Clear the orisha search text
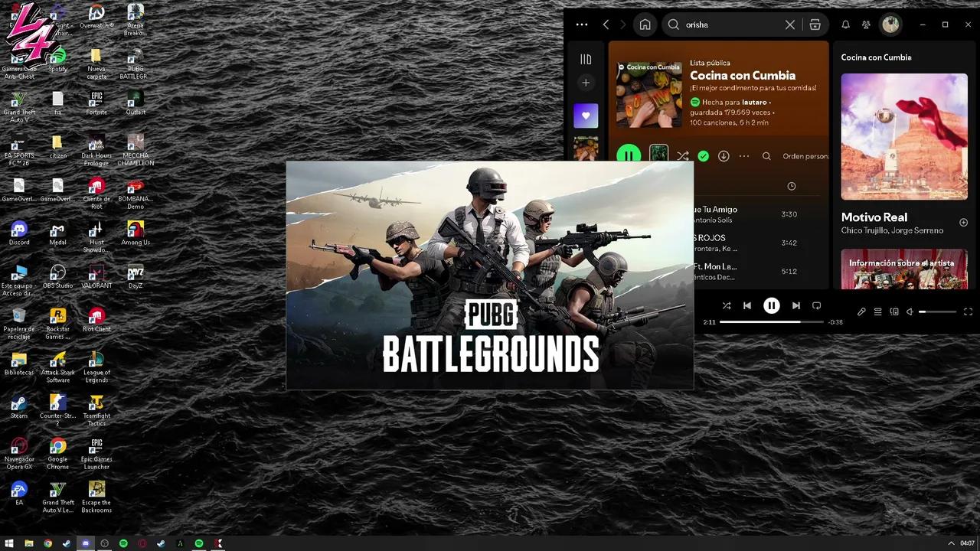Viewport: 980px width, 551px height. pos(790,24)
